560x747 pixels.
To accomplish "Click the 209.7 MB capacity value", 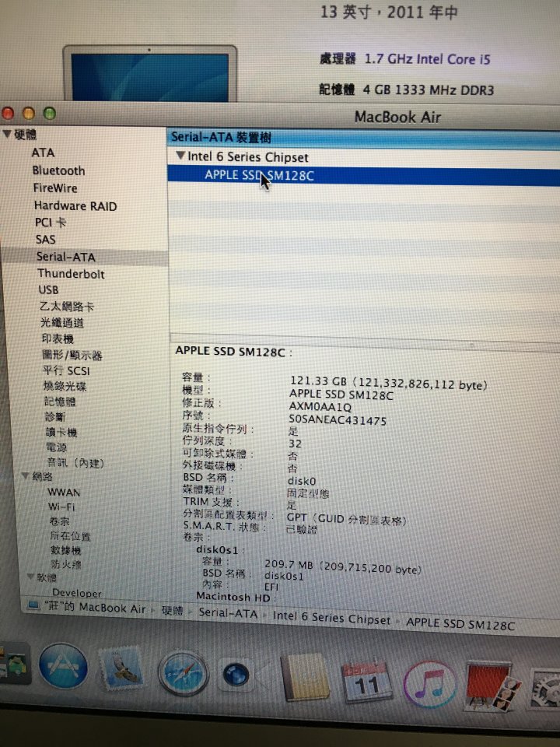I will coord(343,566).
